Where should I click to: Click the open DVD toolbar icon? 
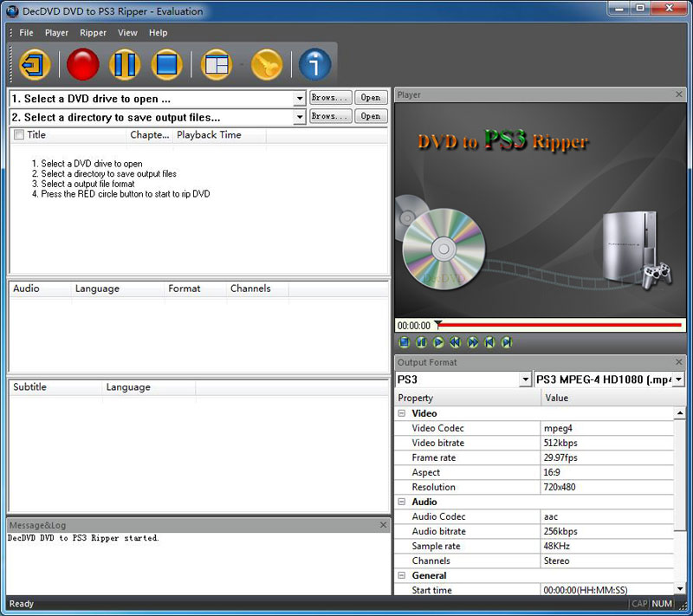point(35,64)
